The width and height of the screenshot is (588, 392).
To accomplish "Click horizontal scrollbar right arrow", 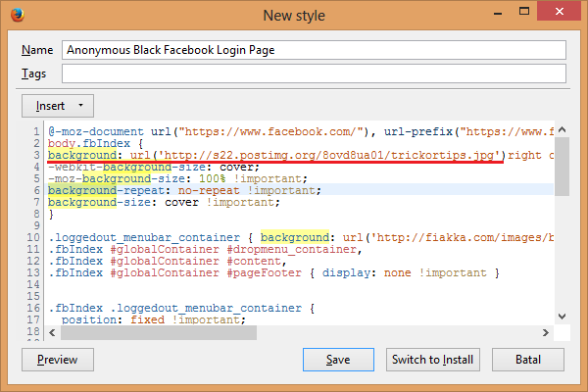I will coord(546,333).
